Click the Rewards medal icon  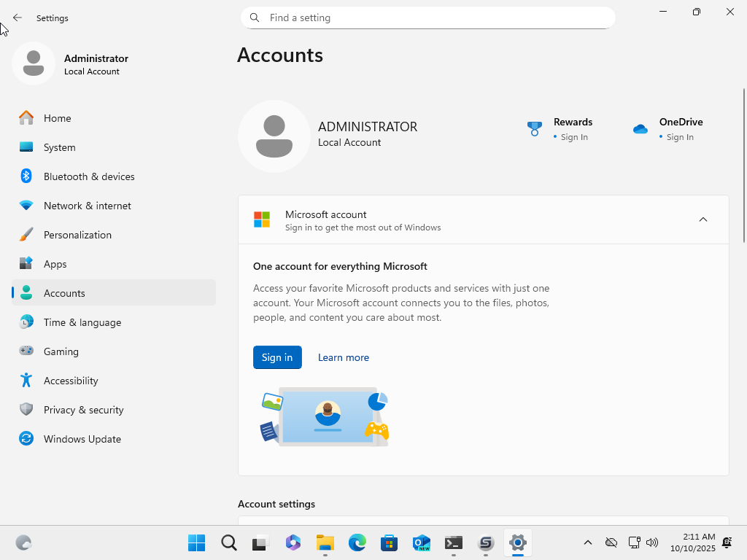pos(535,129)
